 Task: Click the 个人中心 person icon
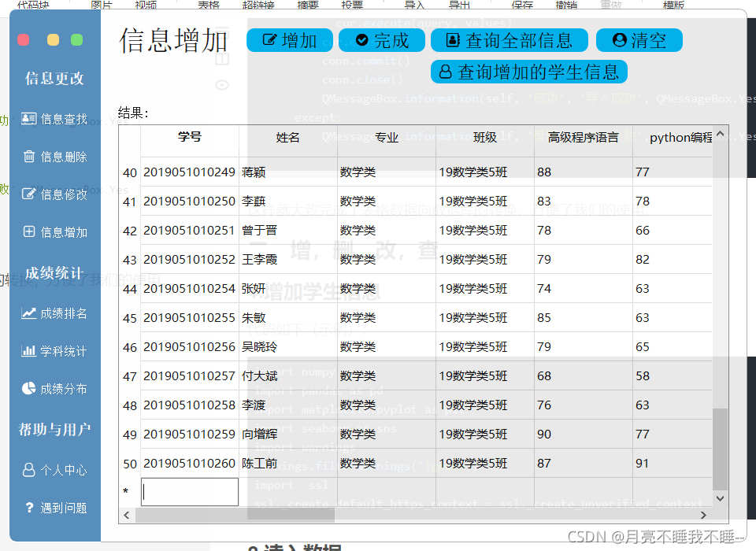(x=28, y=470)
